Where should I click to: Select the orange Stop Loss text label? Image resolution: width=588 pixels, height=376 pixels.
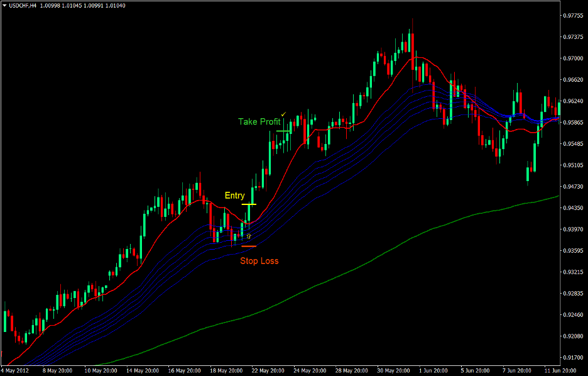pyautogui.click(x=259, y=261)
